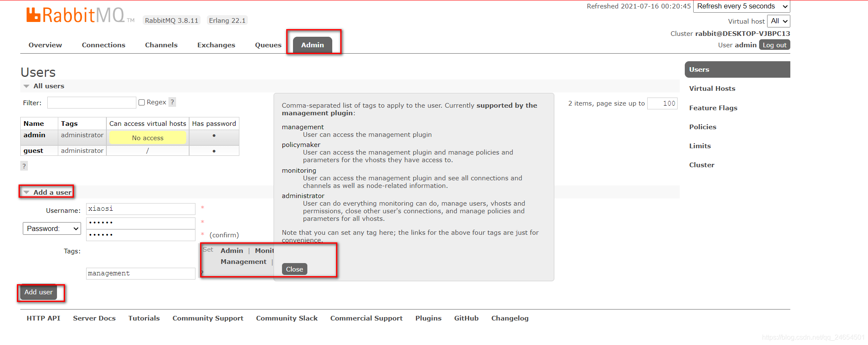Open the Regex filter help question mark
868x345 pixels.
coord(172,102)
